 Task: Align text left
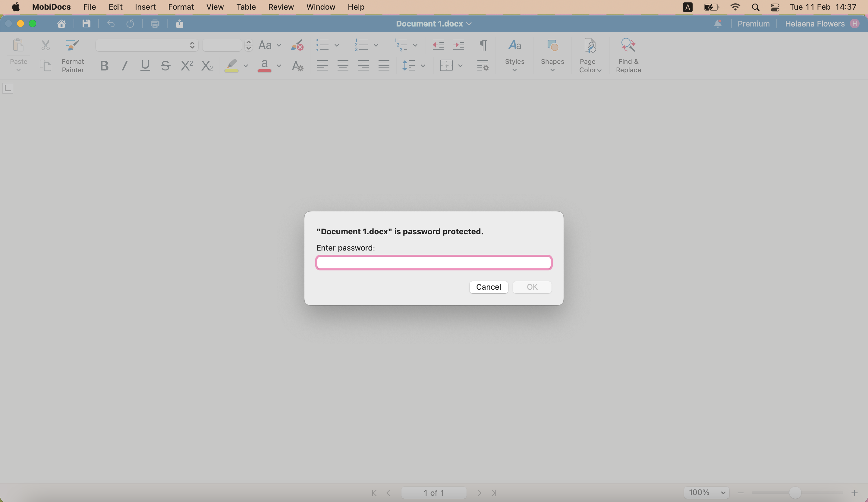322,65
